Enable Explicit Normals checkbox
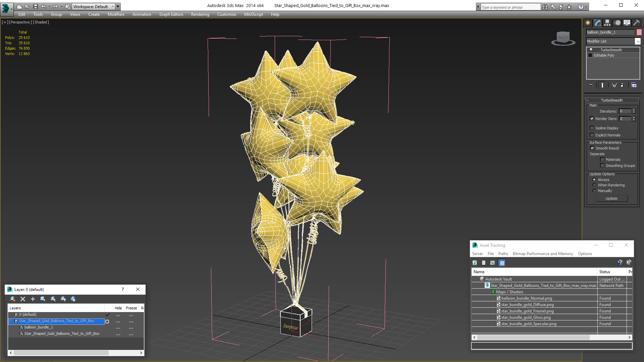Image resolution: width=644 pixels, height=362 pixels. click(x=592, y=135)
